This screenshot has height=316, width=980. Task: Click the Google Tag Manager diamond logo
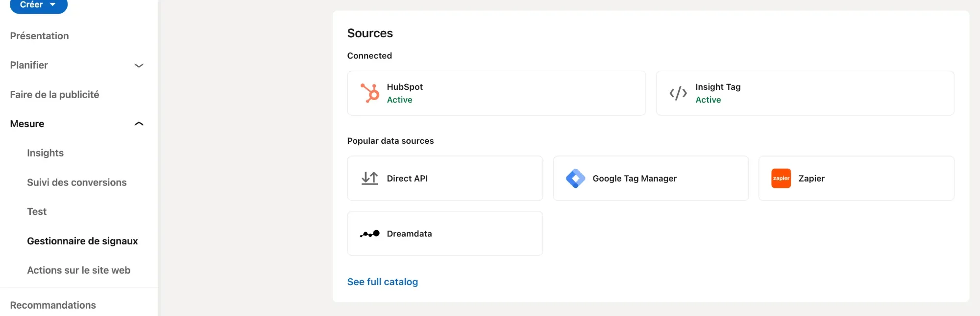pyautogui.click(x=575, y=178)
